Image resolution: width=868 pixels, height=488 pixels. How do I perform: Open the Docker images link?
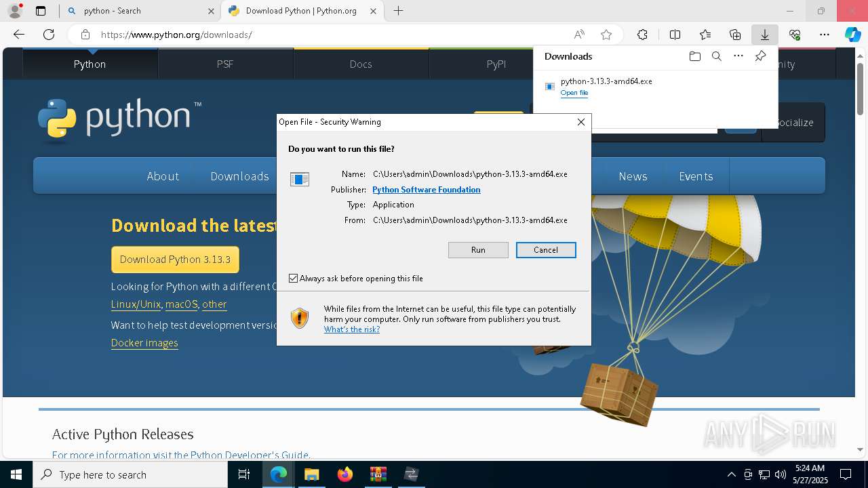(x=144, y=343)
